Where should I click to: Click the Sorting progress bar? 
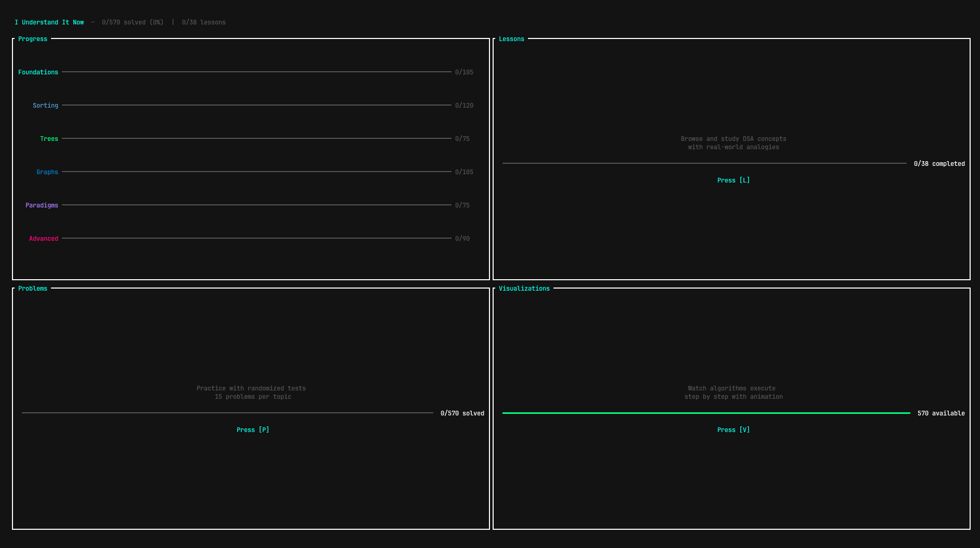256,105
